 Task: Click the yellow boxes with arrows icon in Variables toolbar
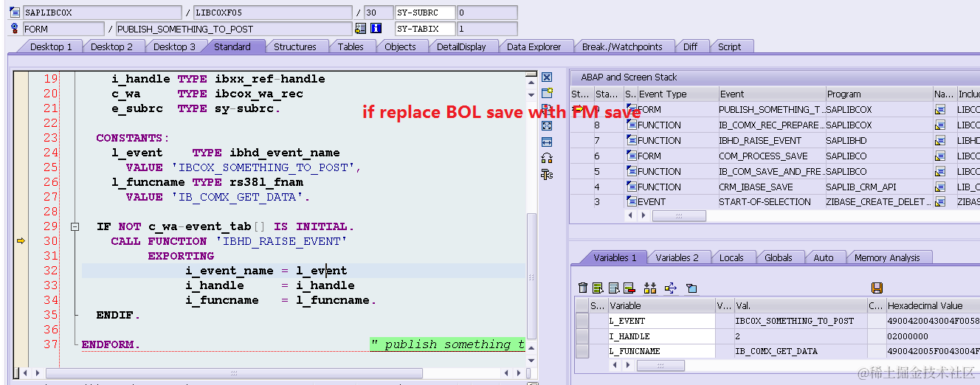[x=650, y=288]
